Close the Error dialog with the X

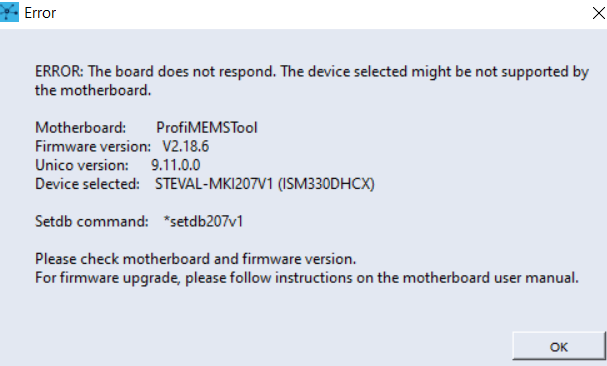(598, 13)
